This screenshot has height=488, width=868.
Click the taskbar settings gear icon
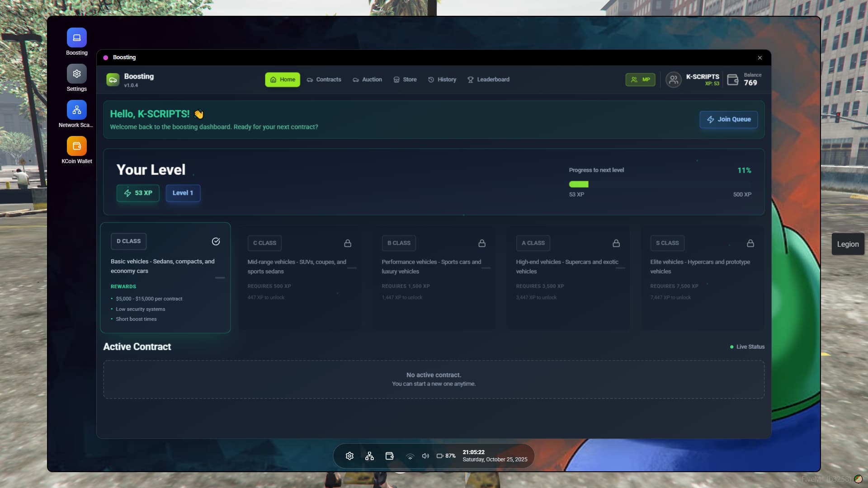point(349,456)
